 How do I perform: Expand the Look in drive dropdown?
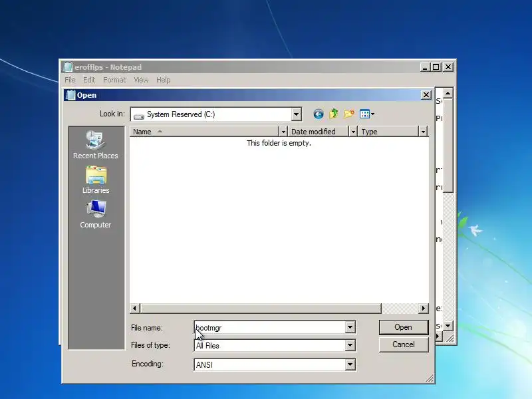pos(296,114)
